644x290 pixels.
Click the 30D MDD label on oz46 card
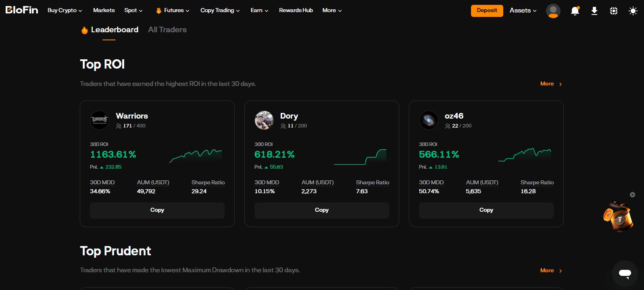pyautogui.click(x=431, y=183)
